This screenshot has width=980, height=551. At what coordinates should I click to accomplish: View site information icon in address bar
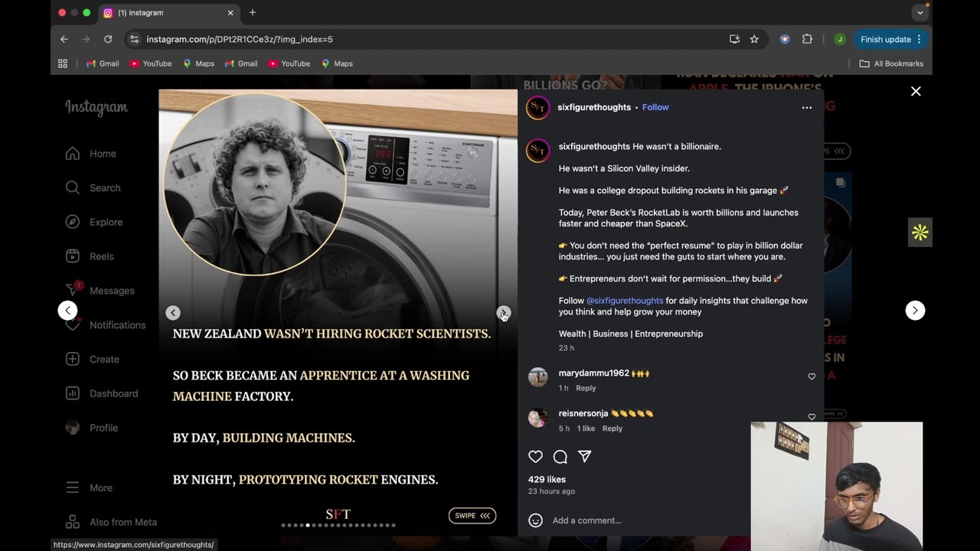coord(134,39)
